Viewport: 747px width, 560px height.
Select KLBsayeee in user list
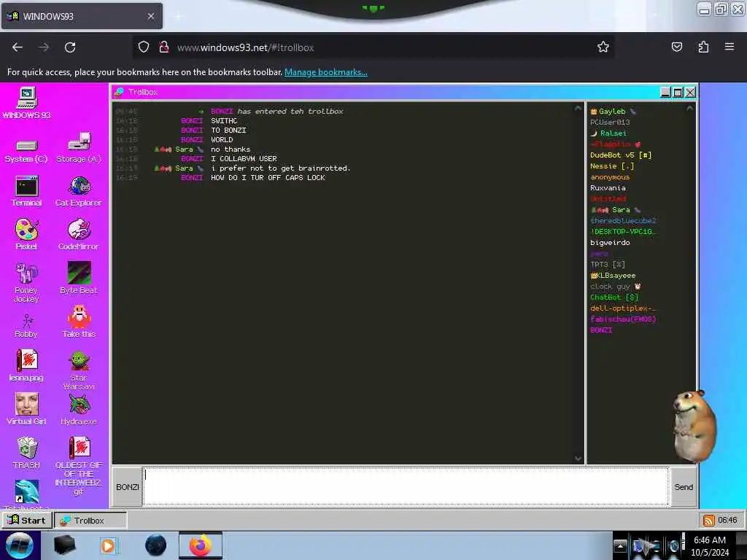click(x=613, y=276)
